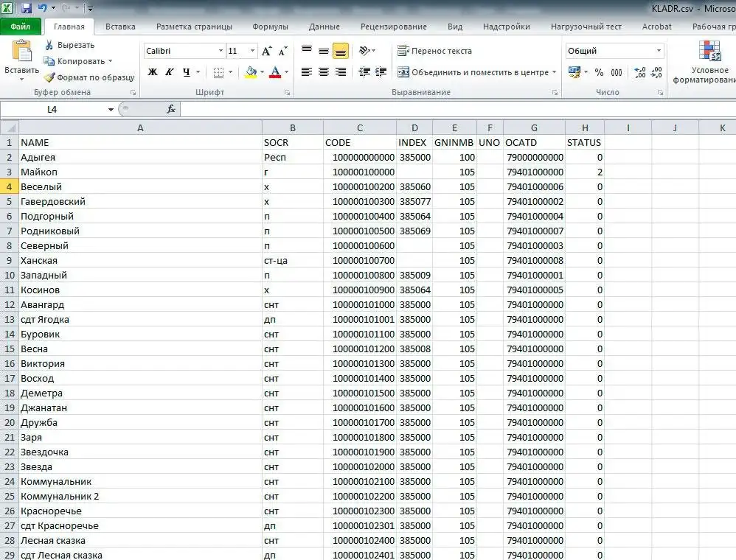Select column G header
The height and width of the screenshot is (560, 736).
pyautogui.click(x=534, y=127)
